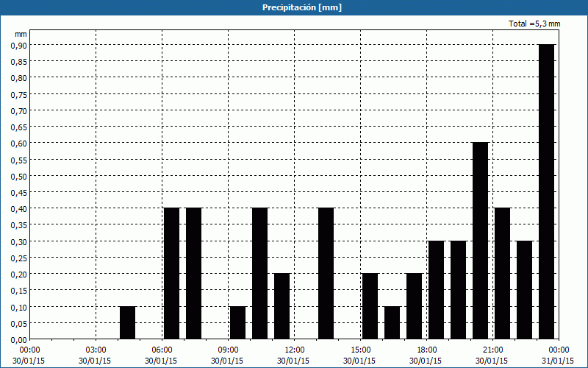
Task: Select the 0,30 bar starting at 18:00
Action: point(436,290)
